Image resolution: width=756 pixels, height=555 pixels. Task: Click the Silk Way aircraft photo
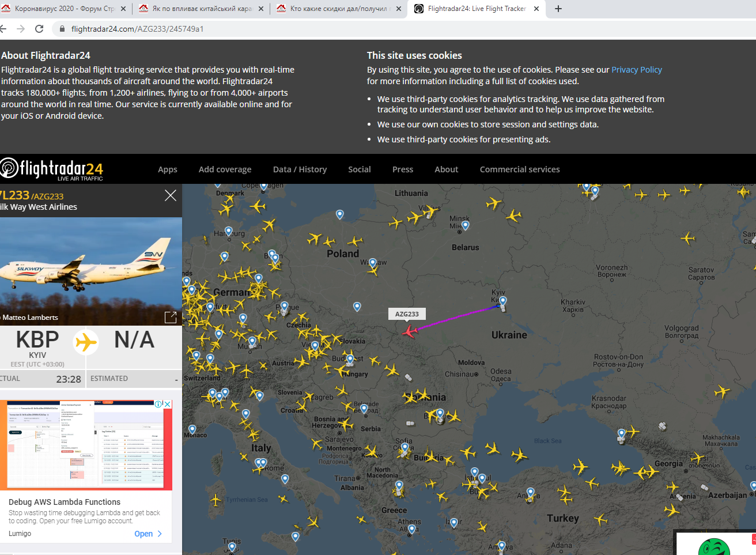pos(91,271)
